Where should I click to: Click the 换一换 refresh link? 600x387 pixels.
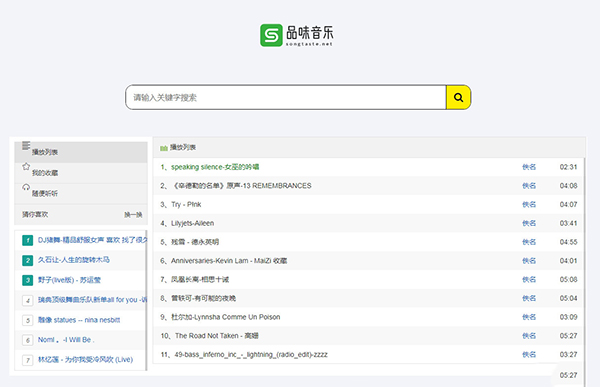pos(133,215)
